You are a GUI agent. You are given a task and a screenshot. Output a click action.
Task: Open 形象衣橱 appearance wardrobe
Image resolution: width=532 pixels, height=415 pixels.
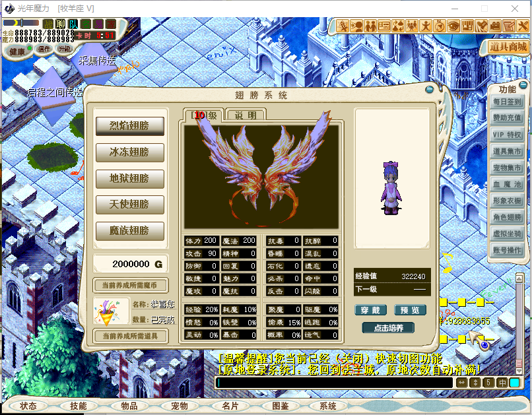click(x=507, y=201)
